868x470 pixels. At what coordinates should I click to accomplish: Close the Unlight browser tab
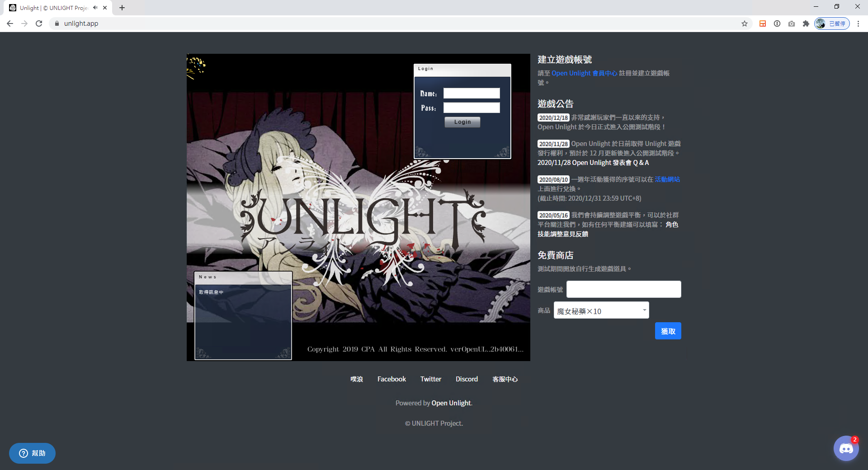(x=105, y=8)
